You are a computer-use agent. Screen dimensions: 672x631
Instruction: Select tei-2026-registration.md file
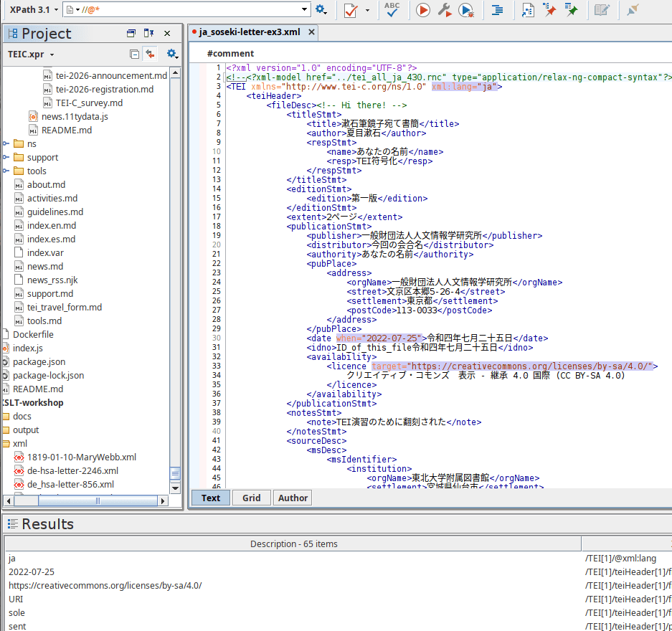tap(104, 89)
